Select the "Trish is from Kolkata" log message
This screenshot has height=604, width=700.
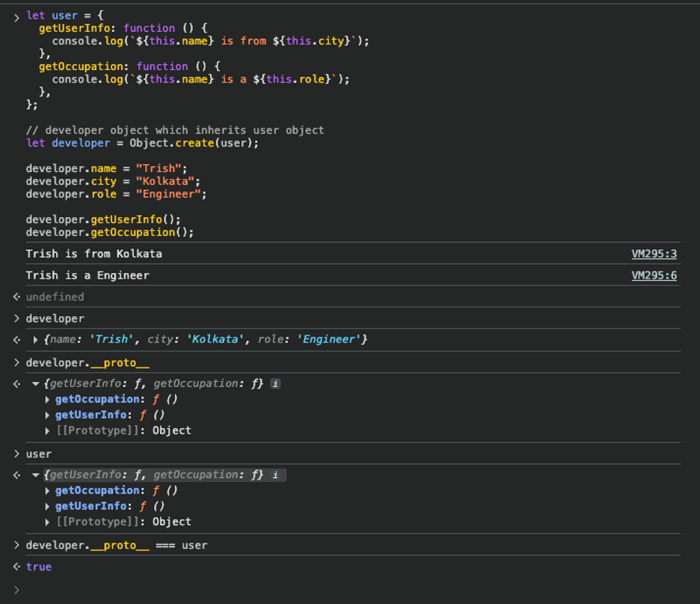tap(94, 254)
